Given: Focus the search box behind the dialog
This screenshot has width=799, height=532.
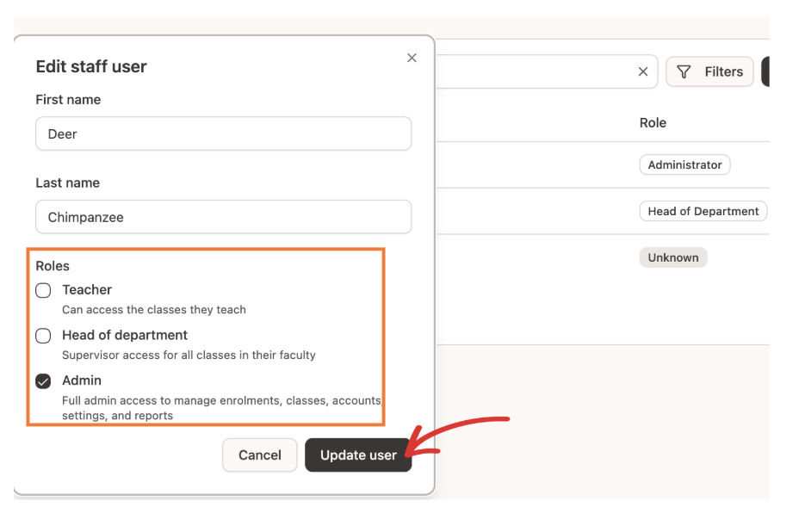Looking at the screenshot, I should pyautogui.click(x=534, y=72).
